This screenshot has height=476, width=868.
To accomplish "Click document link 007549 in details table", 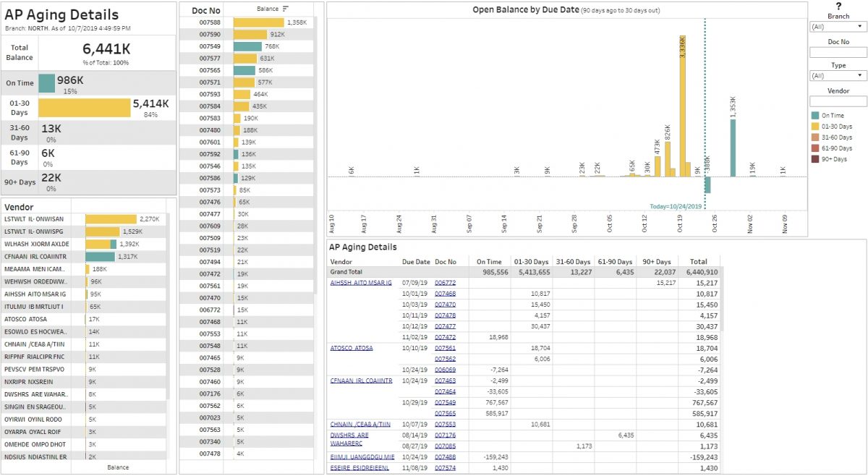I will 445,402.
